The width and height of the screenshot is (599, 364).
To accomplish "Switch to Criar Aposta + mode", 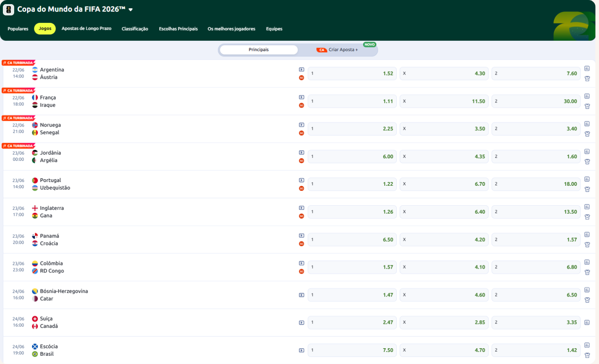I will pyautogui.click(x=337, y=50).
